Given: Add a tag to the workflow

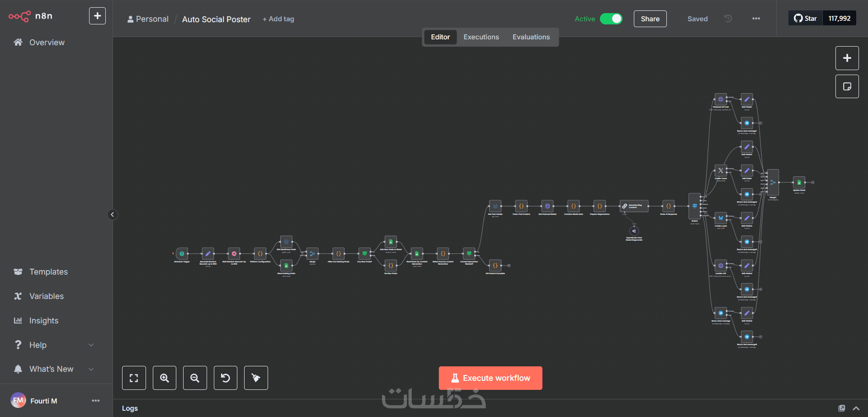Looking at the screenshot, I should tap(278, 19).
